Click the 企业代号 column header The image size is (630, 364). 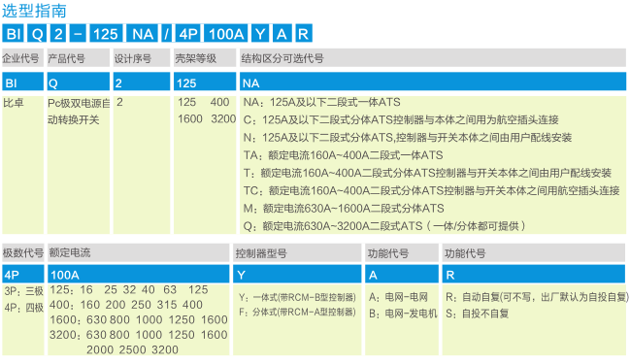point(22,58)
